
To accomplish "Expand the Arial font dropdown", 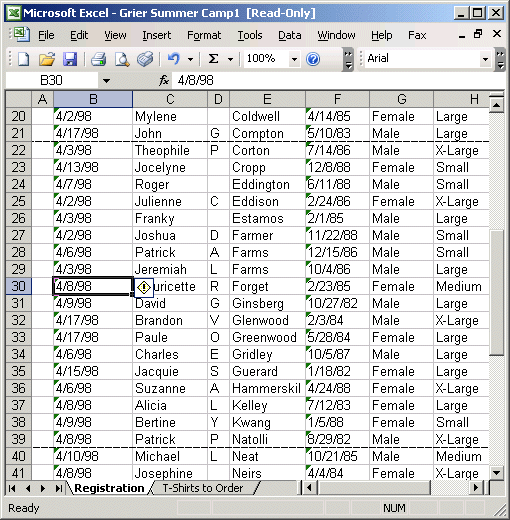I will (485, 59).
